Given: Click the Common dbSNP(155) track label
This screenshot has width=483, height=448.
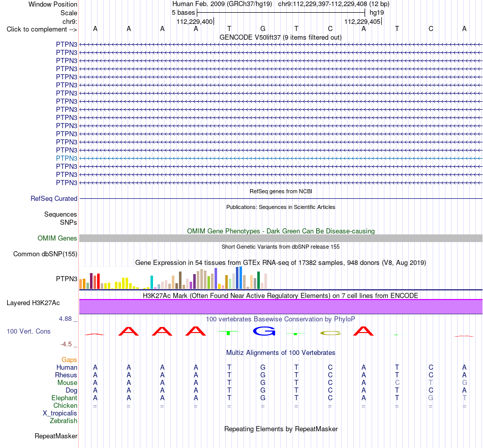Looking at the screenshot, I should [45, 254].
